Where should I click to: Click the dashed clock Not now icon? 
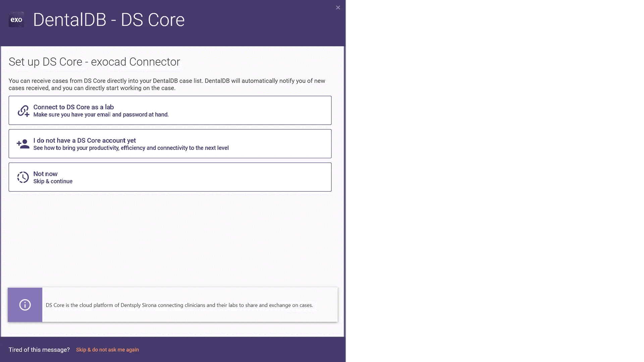23,177
